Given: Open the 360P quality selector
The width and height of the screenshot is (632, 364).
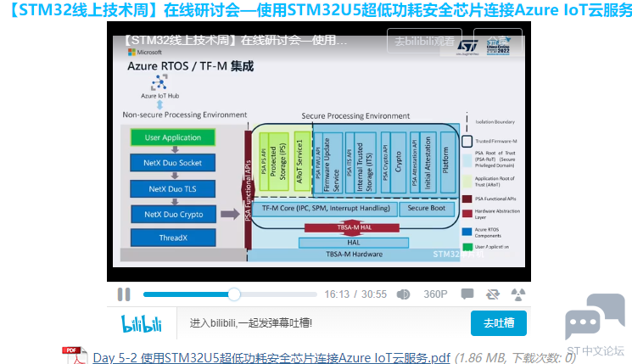Looking at the screenshot, I should click(x=435, y=294).
